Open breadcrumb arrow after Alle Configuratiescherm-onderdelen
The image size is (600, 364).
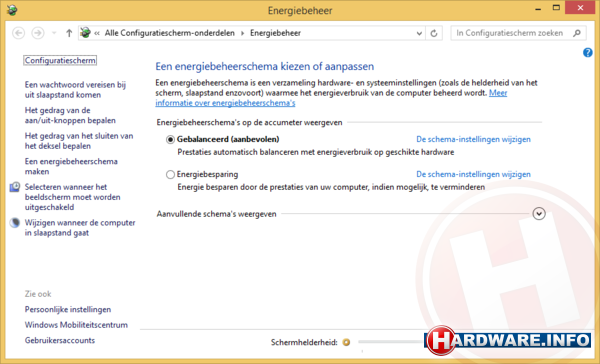(x=242, y=33)
